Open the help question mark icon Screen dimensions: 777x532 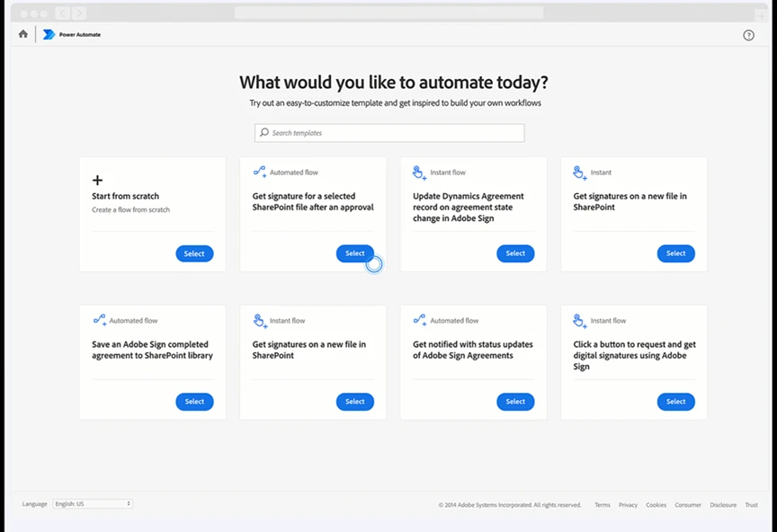click(x=748, y=35)
